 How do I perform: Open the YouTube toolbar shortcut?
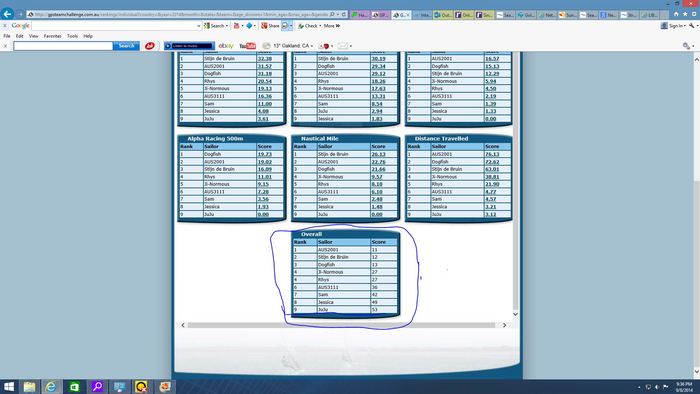tap(247, 46)
